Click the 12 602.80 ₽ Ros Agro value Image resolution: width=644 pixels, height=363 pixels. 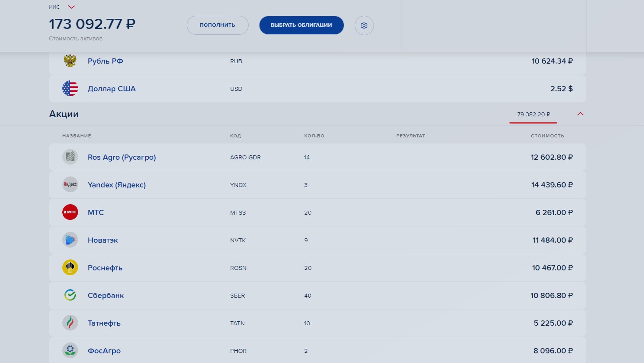click(552, 157)
